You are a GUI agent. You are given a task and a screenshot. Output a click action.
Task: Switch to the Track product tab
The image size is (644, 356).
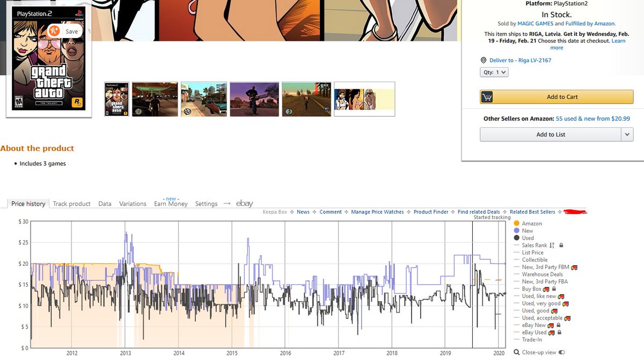click(72, 204)
